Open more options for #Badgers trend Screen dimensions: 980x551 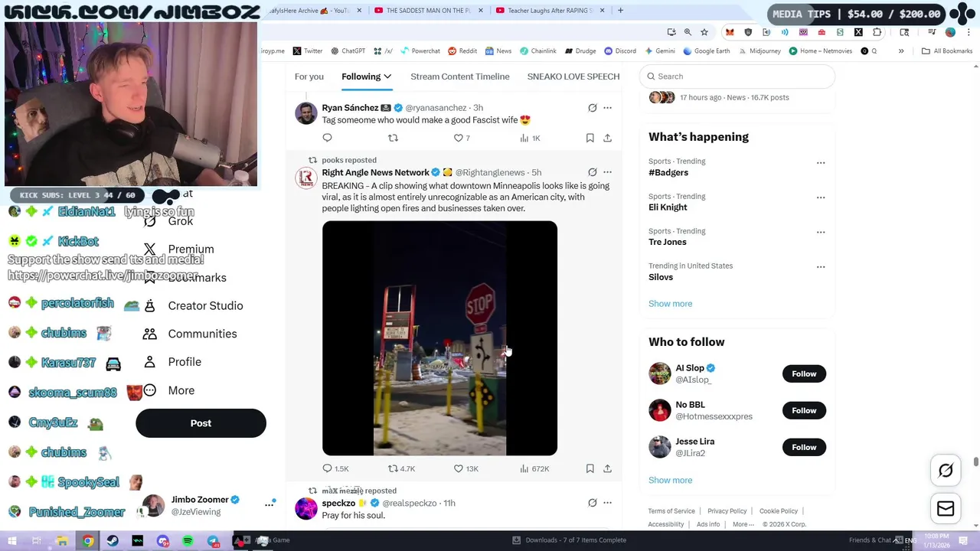coord(821,163)
